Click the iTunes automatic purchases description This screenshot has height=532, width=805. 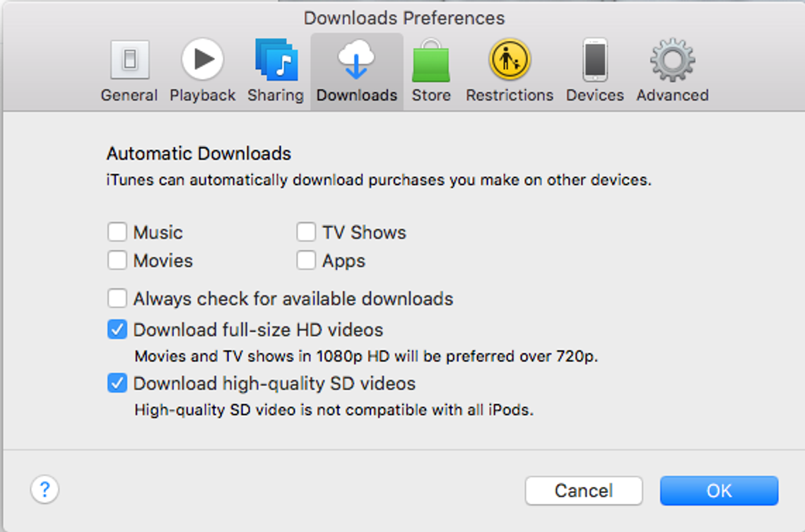point(379,180)
